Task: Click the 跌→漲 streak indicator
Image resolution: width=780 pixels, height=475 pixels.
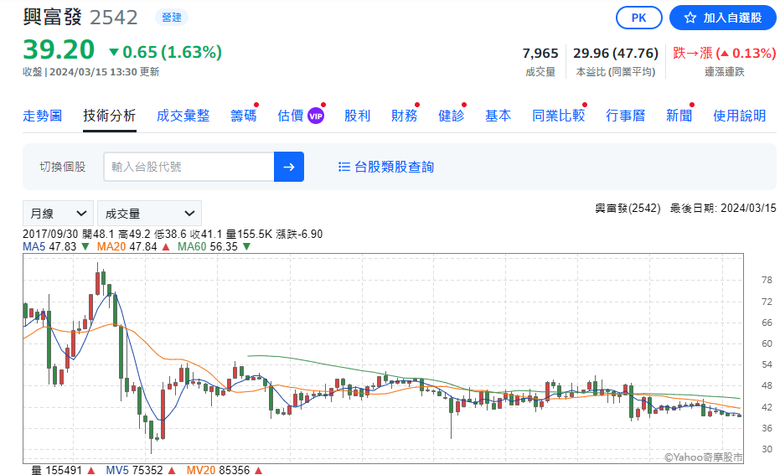Action: pyautogui.click(x=724, y=53)
